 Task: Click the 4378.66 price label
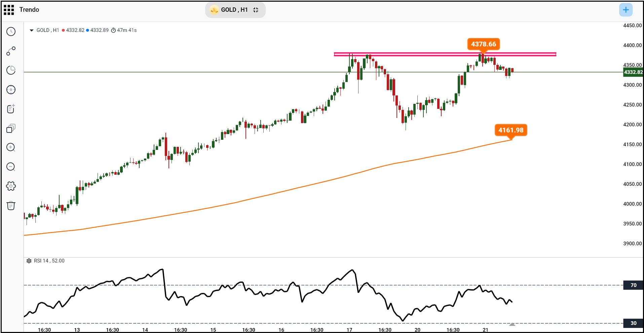click(x=483, y=44)
